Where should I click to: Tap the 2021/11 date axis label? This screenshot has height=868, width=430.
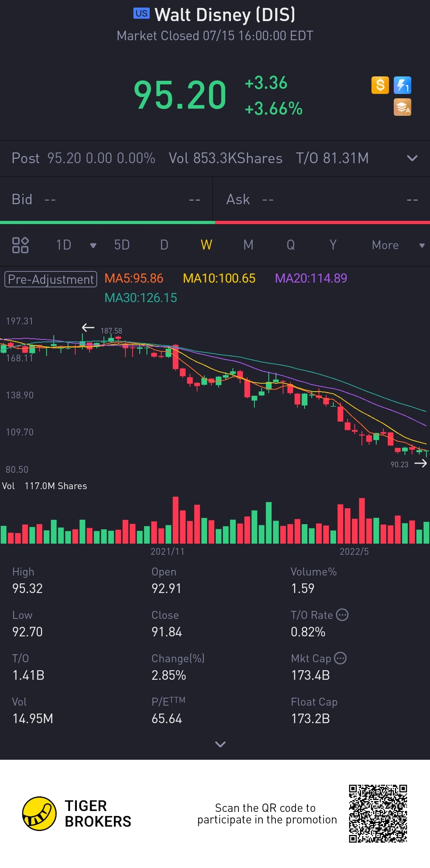(167, 552)
